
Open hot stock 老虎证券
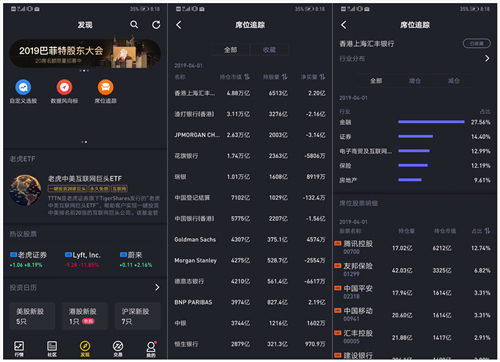click(28, 259)
